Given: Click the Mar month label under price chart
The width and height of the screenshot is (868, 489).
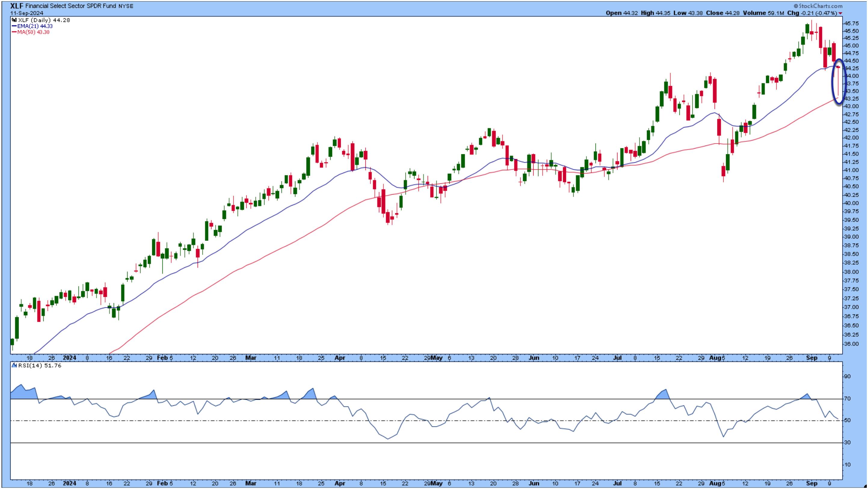Looking at the screenshot, I should (251, 358).
